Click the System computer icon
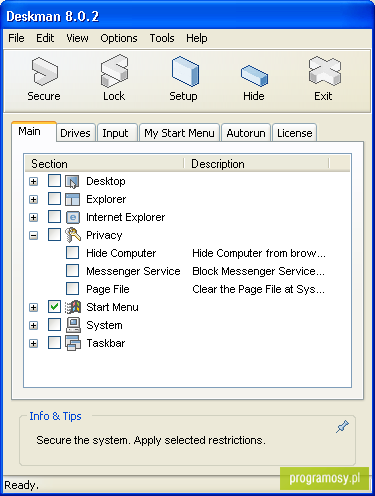Image resolution: width=375 pixels, height=496 pixels. click(x=72, y=325)
